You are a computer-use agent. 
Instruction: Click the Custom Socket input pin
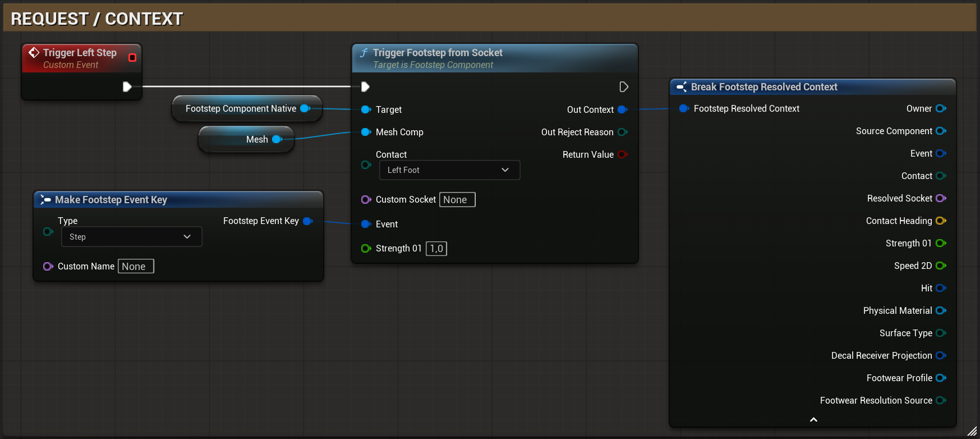pos(366,199)
